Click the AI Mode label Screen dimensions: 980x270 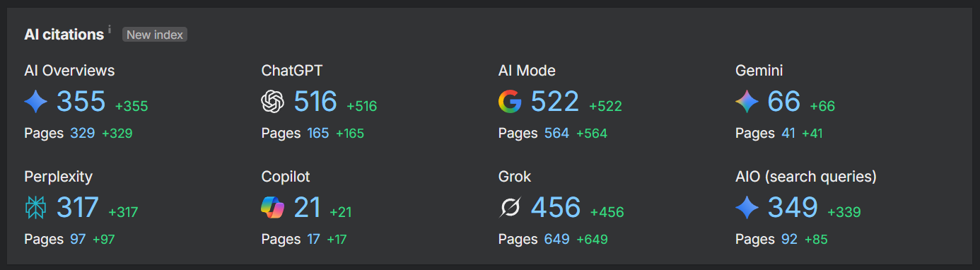[x=527, y=71]
